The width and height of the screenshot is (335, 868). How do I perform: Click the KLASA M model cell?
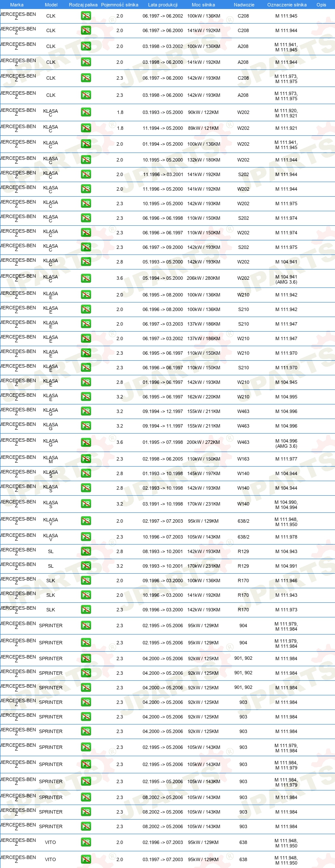click(x=51, y=459)
